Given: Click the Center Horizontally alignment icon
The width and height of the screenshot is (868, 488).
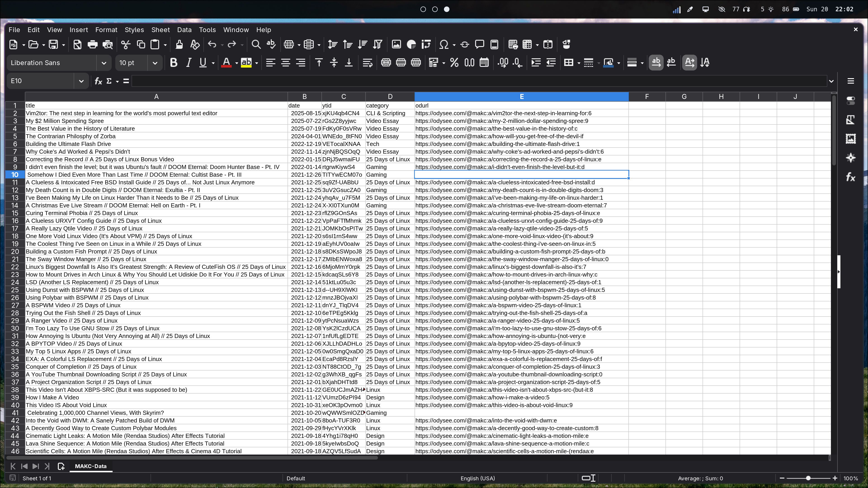Looking at the screenshot, I should tap(286, 63).
